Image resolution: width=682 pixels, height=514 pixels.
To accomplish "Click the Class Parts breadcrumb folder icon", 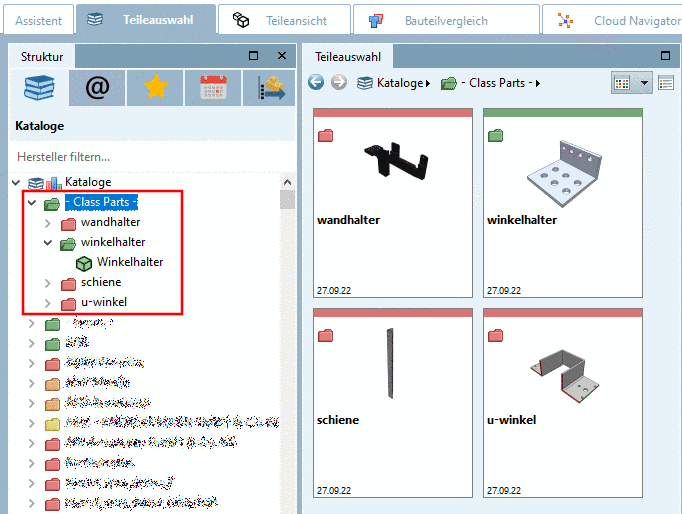I will [449, 83].
